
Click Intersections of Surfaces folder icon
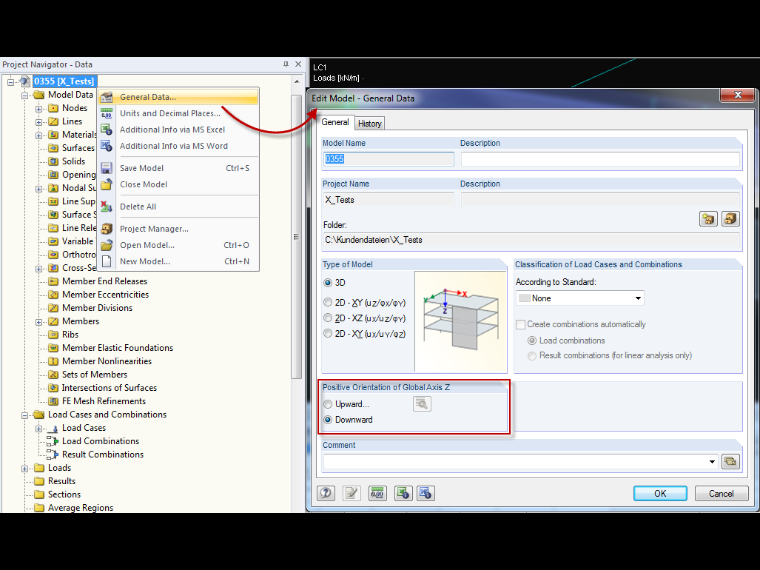coord(53,388)
